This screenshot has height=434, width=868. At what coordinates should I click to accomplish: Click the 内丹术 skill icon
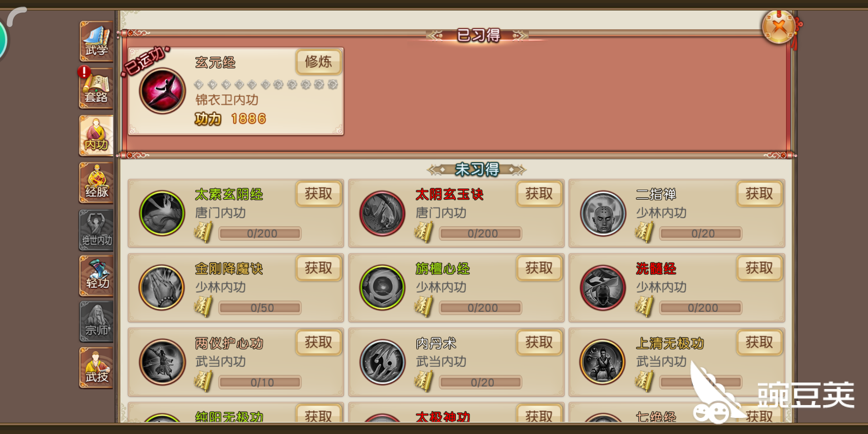[383, 362]
